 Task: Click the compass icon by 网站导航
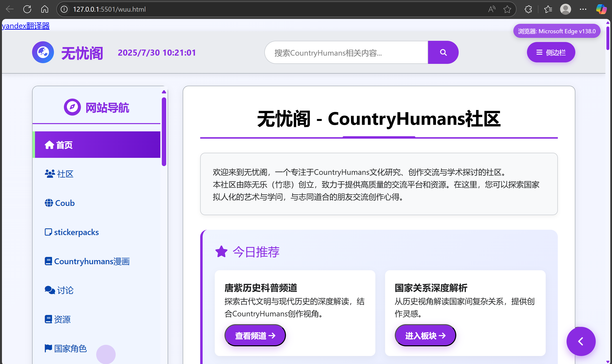[72, 107]
